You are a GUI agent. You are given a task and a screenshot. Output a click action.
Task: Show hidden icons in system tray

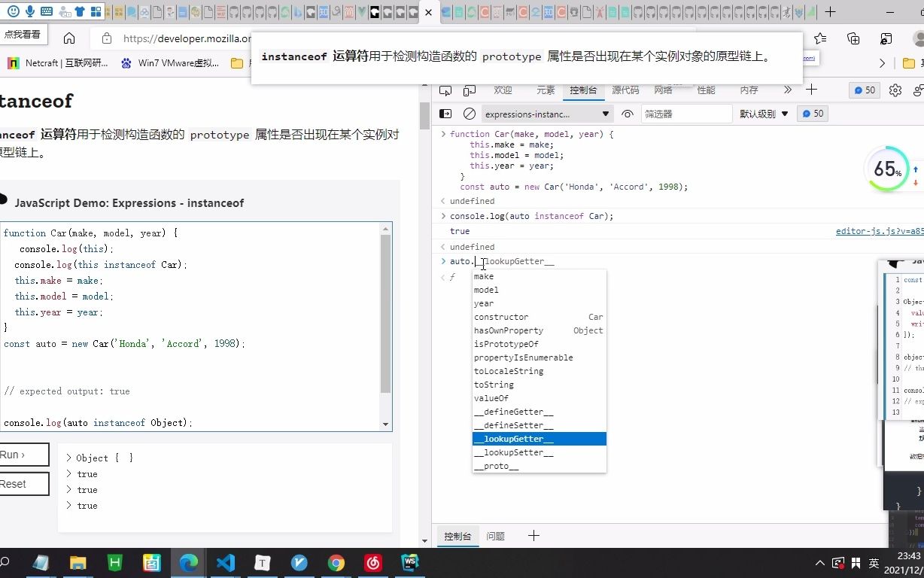(x=819, y=562)
